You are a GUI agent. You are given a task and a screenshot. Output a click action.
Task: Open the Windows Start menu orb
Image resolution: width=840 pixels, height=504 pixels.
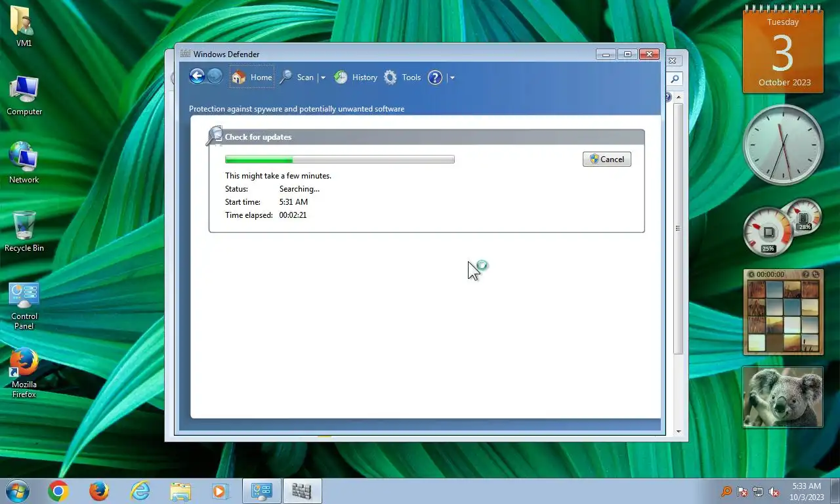click(x=16, y=491)
